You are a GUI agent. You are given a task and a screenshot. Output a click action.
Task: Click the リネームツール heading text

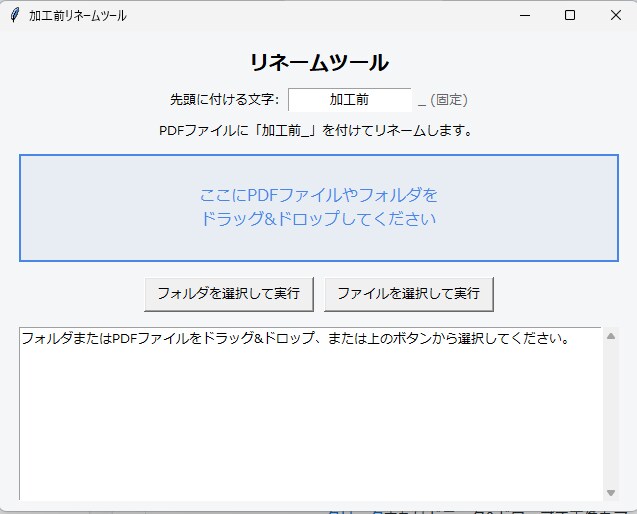319,63
